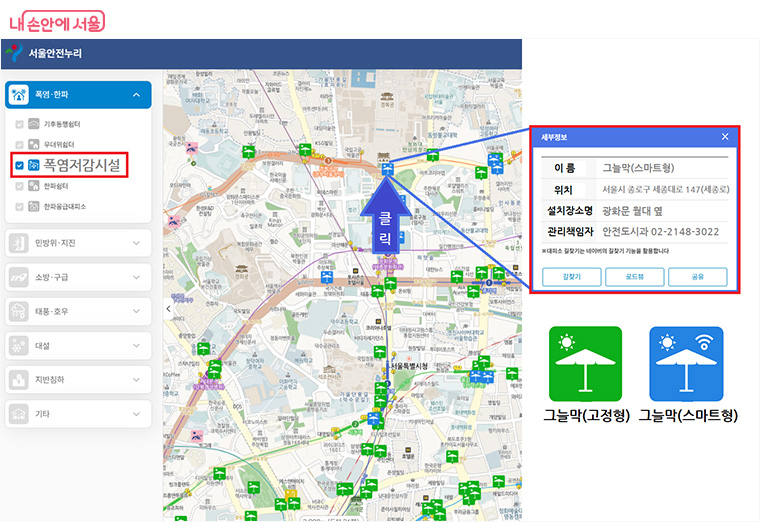This screenshot has width=760, height=522.
Task: Expand the 지반침하 section
Action: click(136, 379)
